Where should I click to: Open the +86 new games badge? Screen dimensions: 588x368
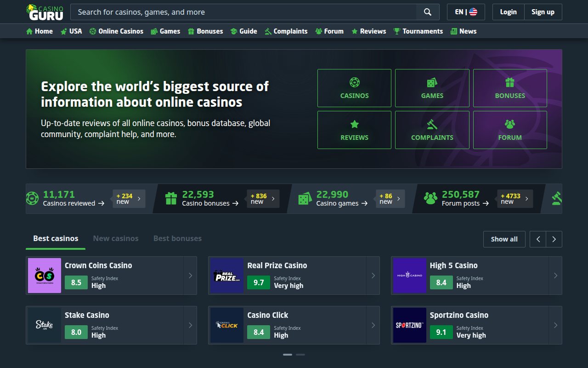[390, 199]
